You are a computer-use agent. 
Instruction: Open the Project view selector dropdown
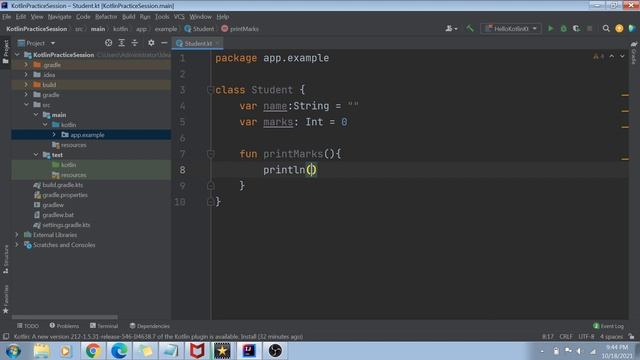(36, 43)
